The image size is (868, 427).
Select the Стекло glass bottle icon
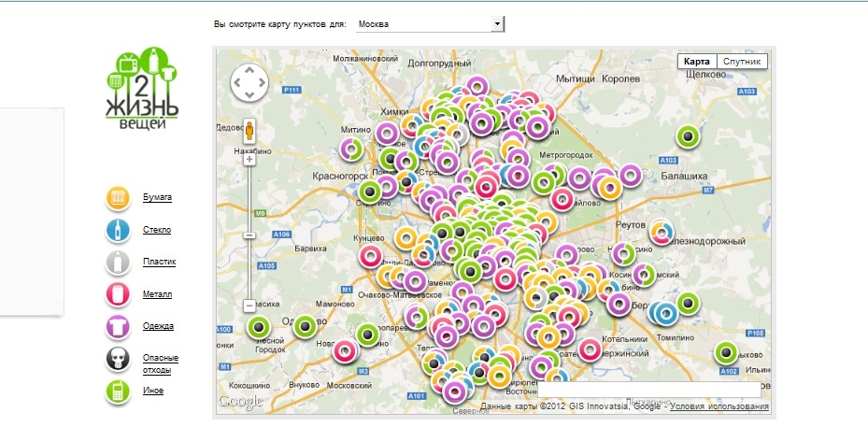(x=117, y=230)
